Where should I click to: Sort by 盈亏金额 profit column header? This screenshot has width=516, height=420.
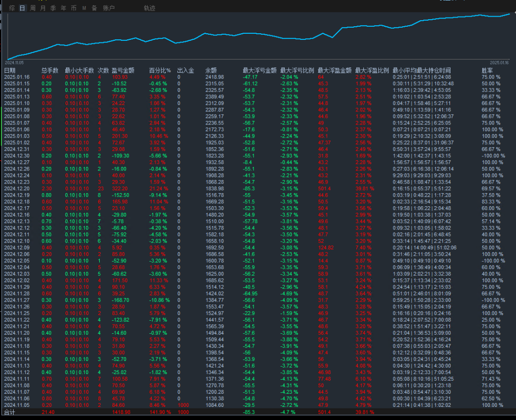pos(123,71)
